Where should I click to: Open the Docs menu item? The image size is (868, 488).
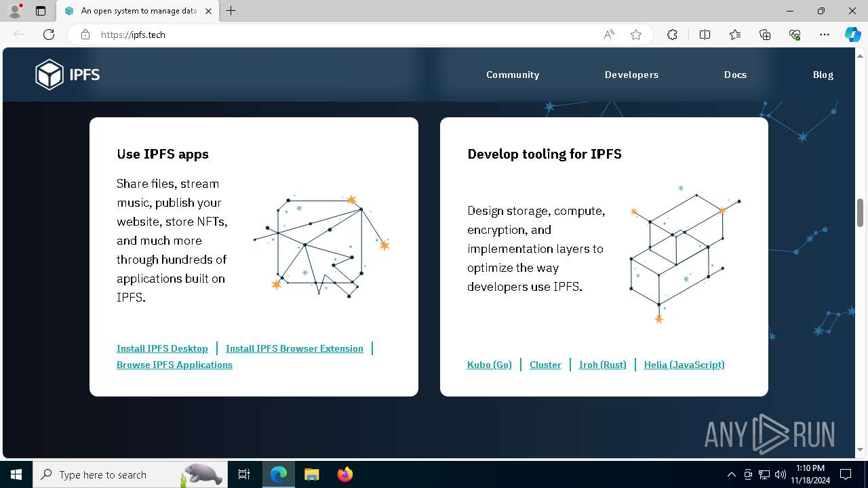[x=735, y=75]
